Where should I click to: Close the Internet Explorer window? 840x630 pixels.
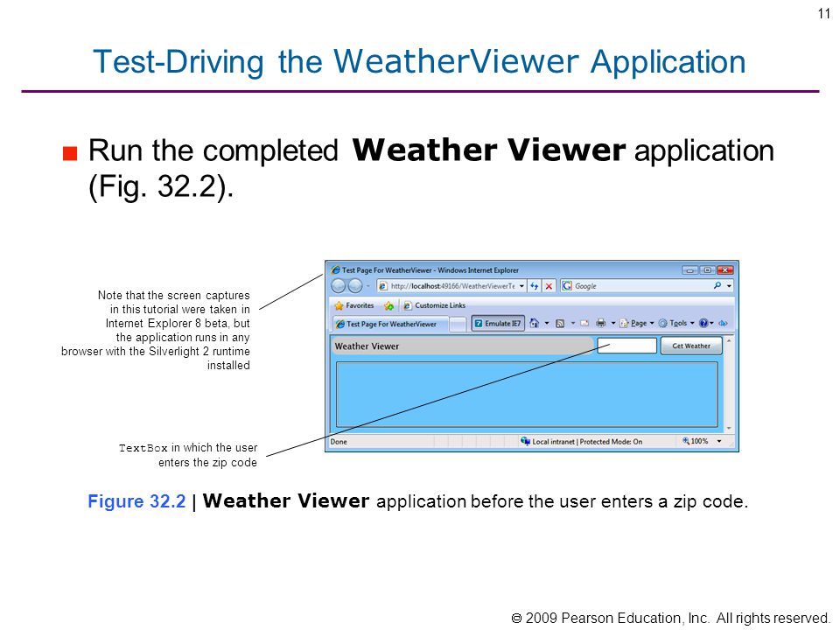point(724,270)
